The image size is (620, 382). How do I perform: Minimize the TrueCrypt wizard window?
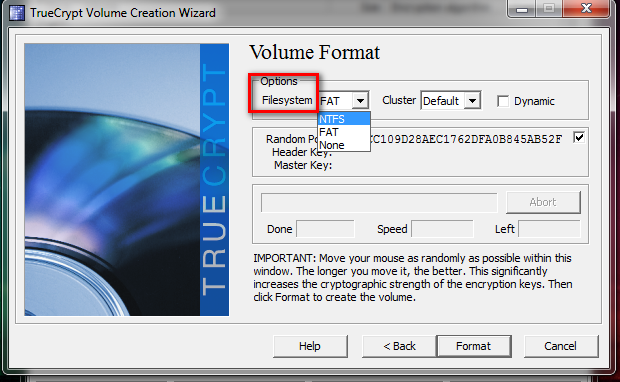[522, 9]
